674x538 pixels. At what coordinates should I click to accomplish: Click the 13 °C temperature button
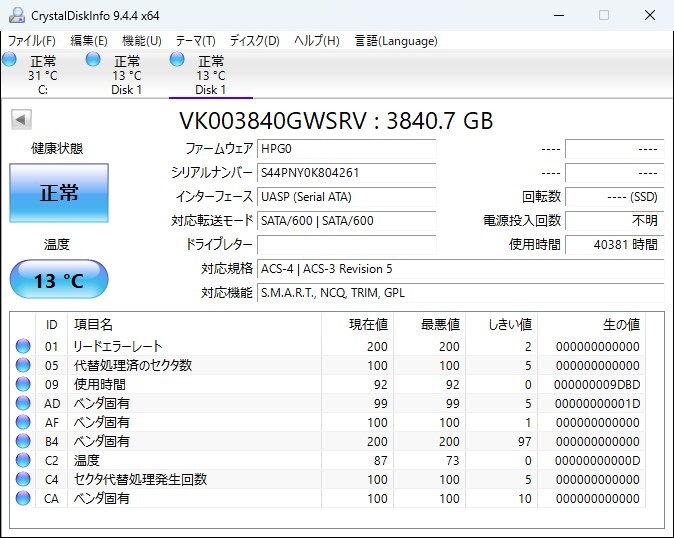pyautogui.click(x=59, y=280)
